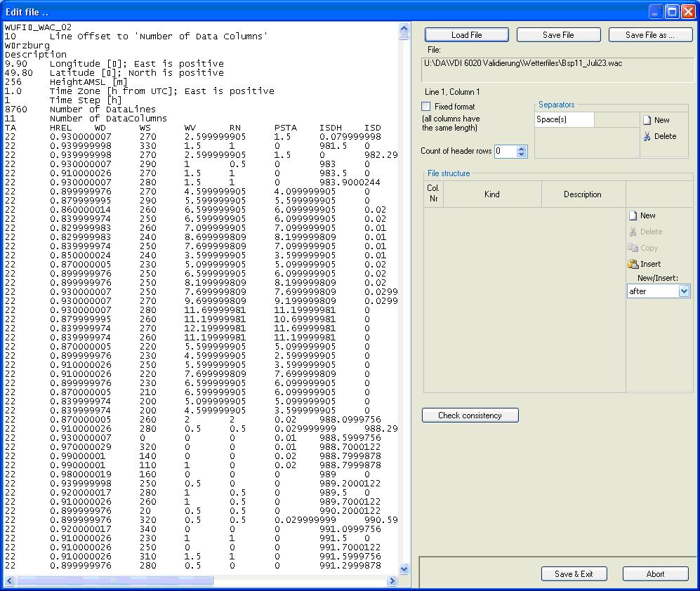Click the Kind column header
The width and height of the screenshot is (700, 591).
491,194
